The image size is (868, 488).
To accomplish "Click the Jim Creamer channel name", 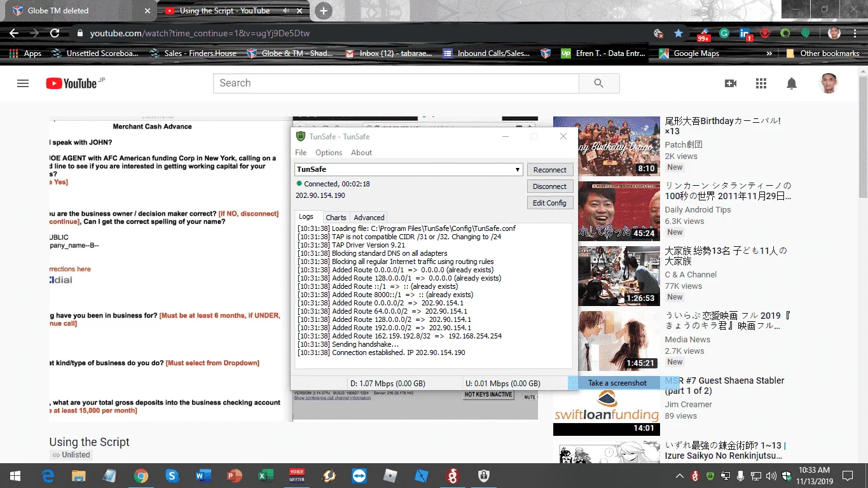I will pyautogui.click(x=688, y=405).
